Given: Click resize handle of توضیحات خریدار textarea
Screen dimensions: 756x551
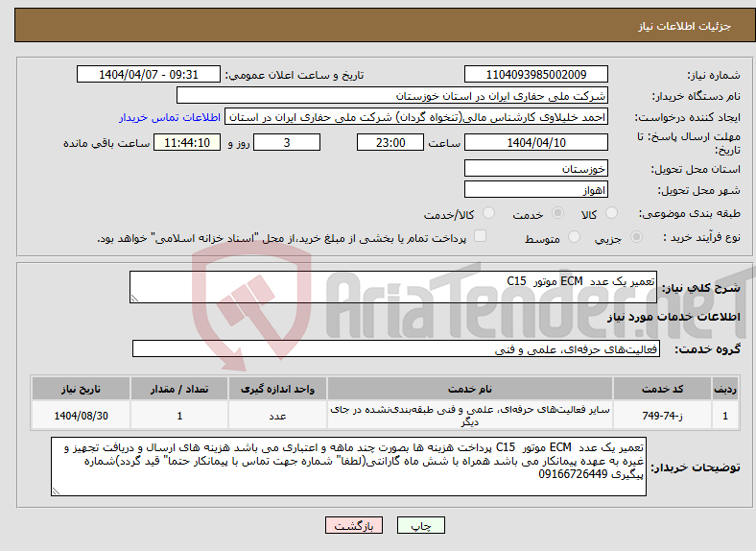Looking at the screenshot, I should (x=56, y=491).
